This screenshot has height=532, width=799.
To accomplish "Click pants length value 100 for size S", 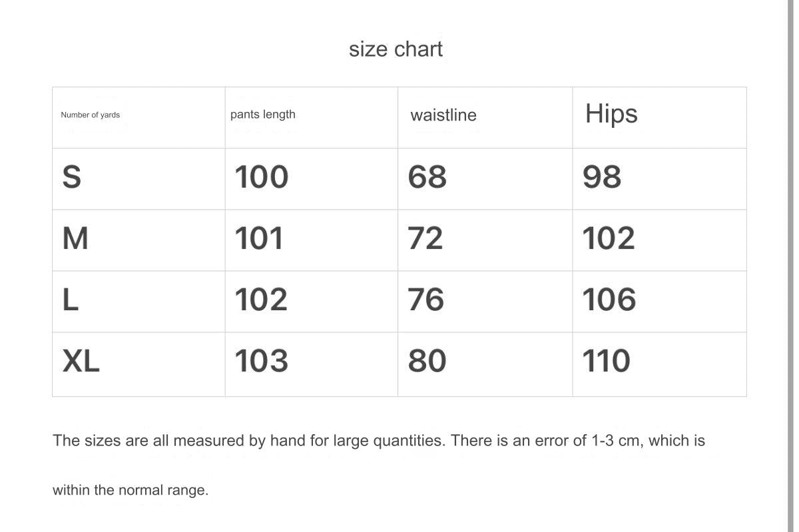I will click(x=262, y=177).
